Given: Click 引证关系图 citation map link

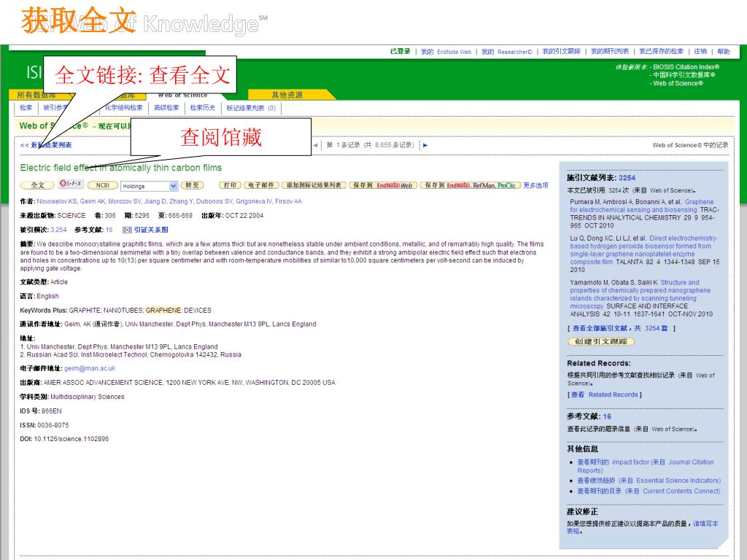Looking at the screenshot, I should click(150, 230).
